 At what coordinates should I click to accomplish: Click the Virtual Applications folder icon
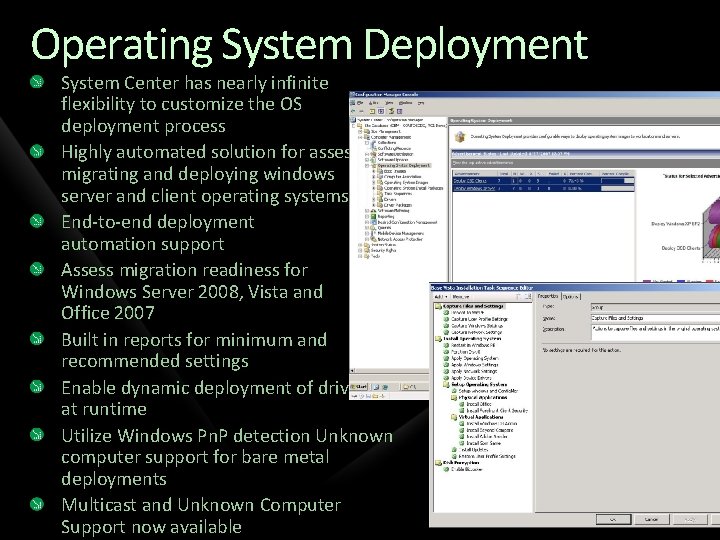[x=454, y=417]
